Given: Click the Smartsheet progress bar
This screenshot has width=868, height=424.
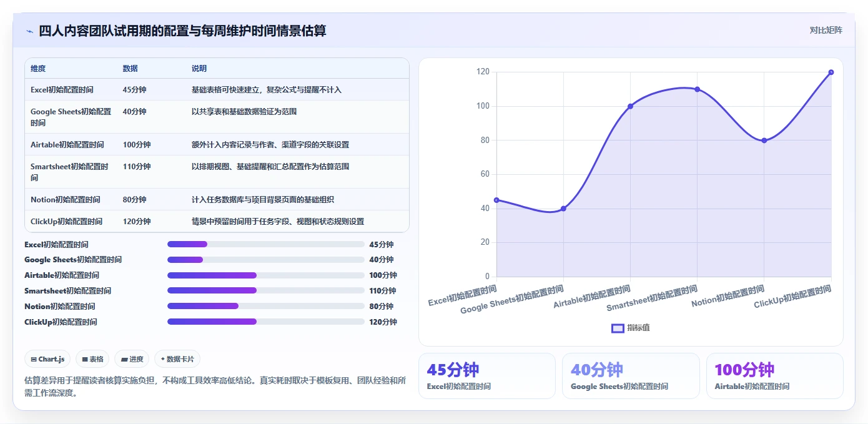Looking at the screenshot, I should coord(266,290).
